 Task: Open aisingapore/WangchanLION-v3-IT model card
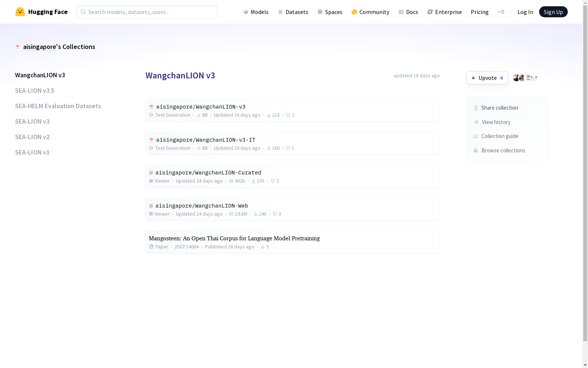pyautogui.click(x=206, y=140)
